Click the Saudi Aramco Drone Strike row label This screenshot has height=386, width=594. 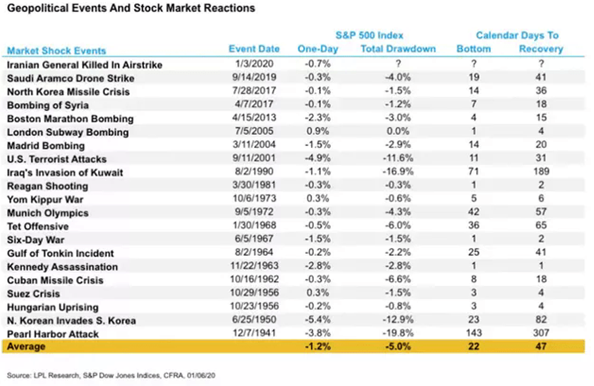tap(70, 78)
